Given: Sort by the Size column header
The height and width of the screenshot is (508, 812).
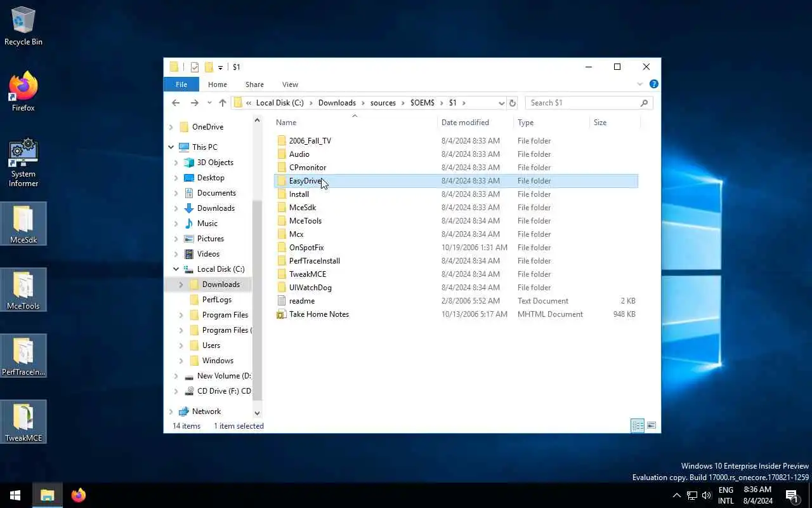Looking at the screenshot, I should click(x=615, y=123).
